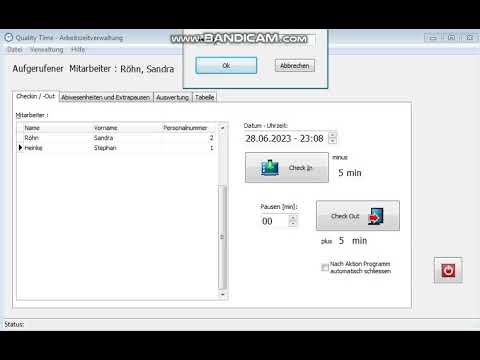Select employee row Röhn Sandra
The height and width of the screenshot is (360, 480).
pyautogui.click(x=117, y=138)
